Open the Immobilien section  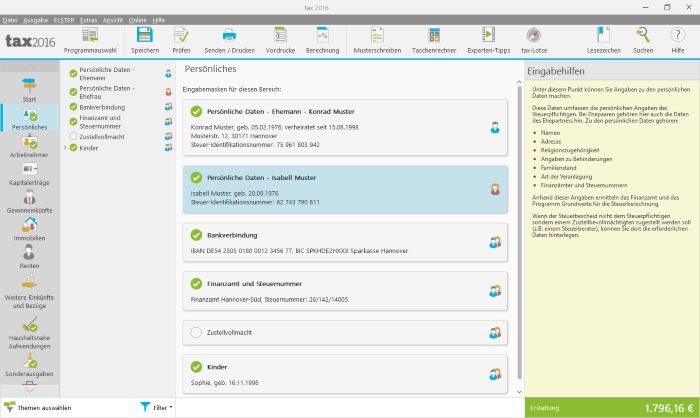[29, 230]
